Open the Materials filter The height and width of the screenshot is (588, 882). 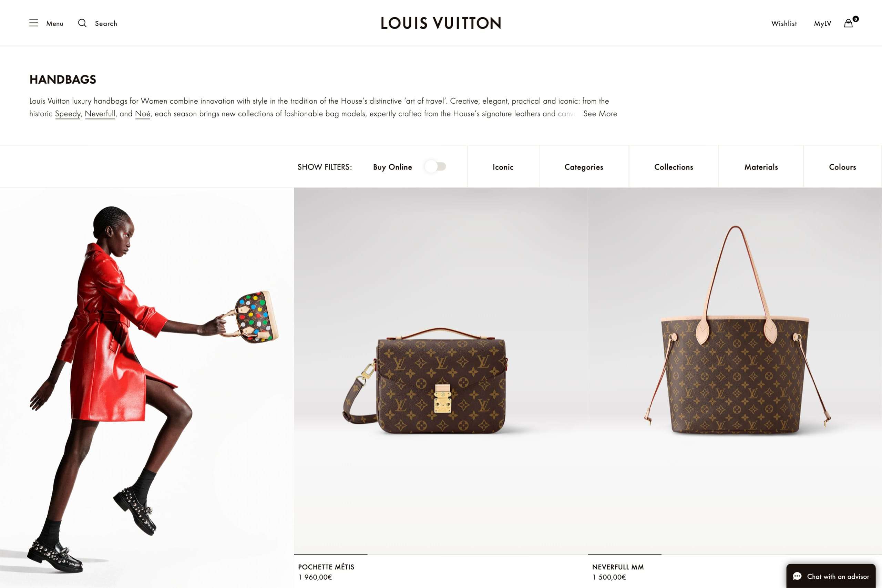(761, 167)
